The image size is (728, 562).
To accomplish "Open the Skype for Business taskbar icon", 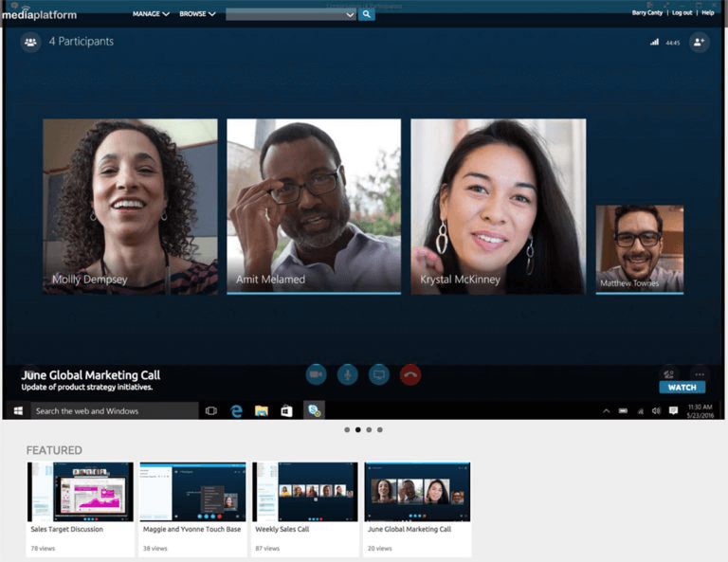I will click(314, 410).
